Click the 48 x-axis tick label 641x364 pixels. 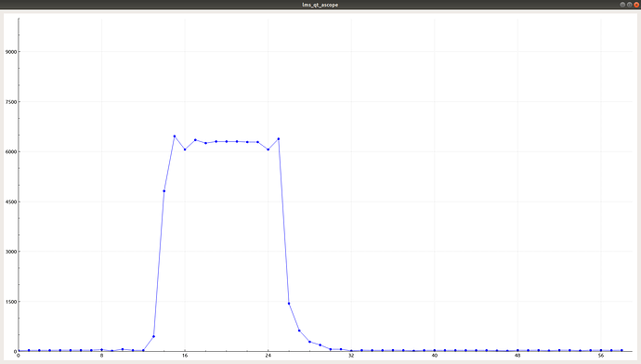tap(517, 356)
